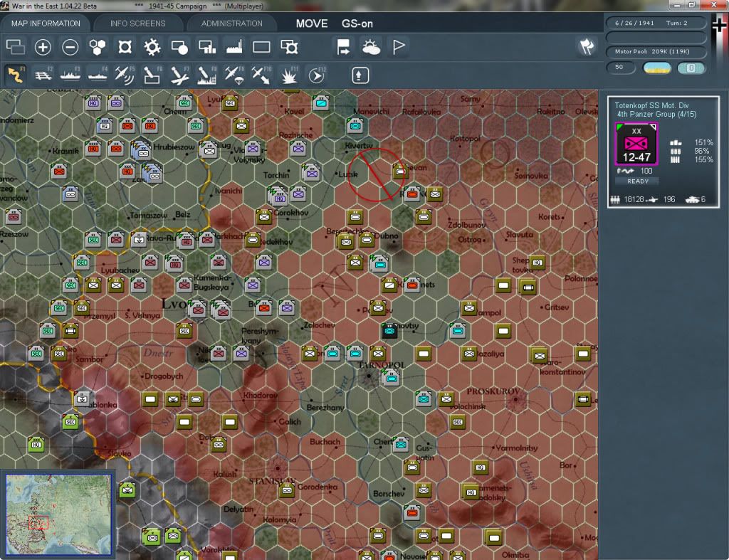Open the 4th Panzer Group (4/15) link

coord(656,115)
